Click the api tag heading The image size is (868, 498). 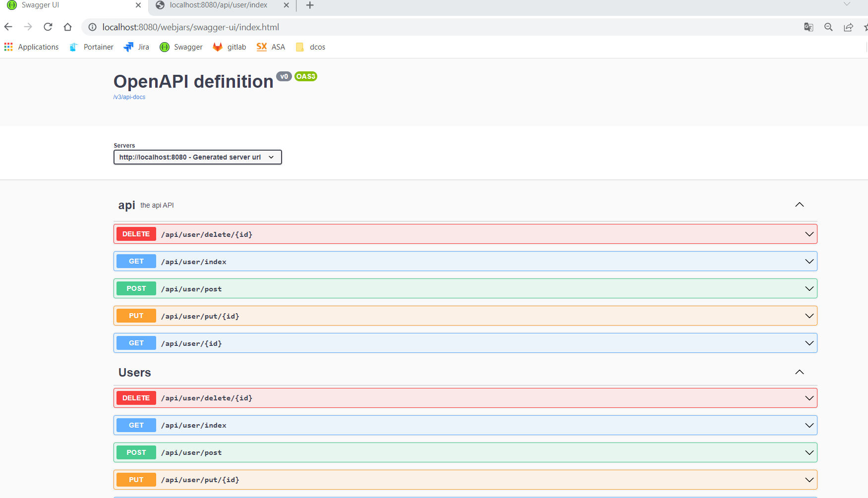pos(126,205)
